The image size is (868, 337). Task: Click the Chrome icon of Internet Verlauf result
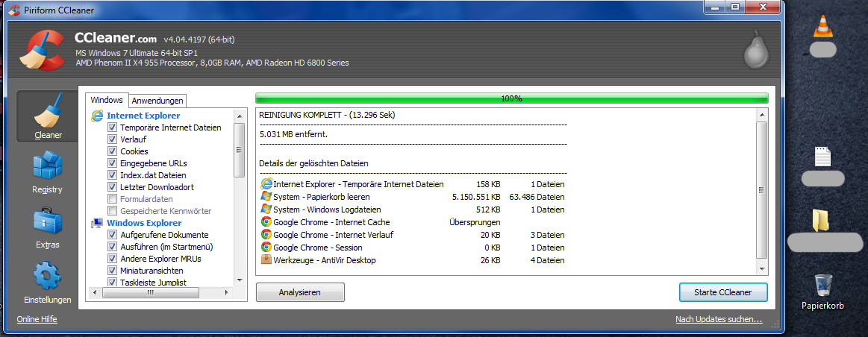coord(266,235)
